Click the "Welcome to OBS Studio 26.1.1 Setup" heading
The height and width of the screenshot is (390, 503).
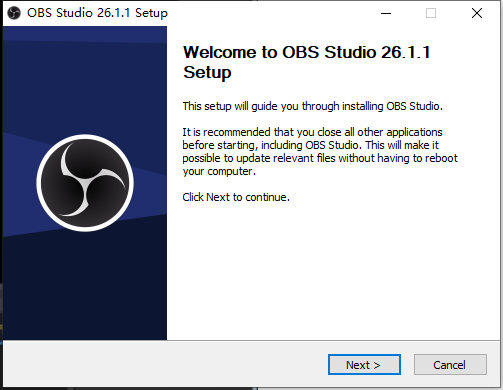point(307,62)
